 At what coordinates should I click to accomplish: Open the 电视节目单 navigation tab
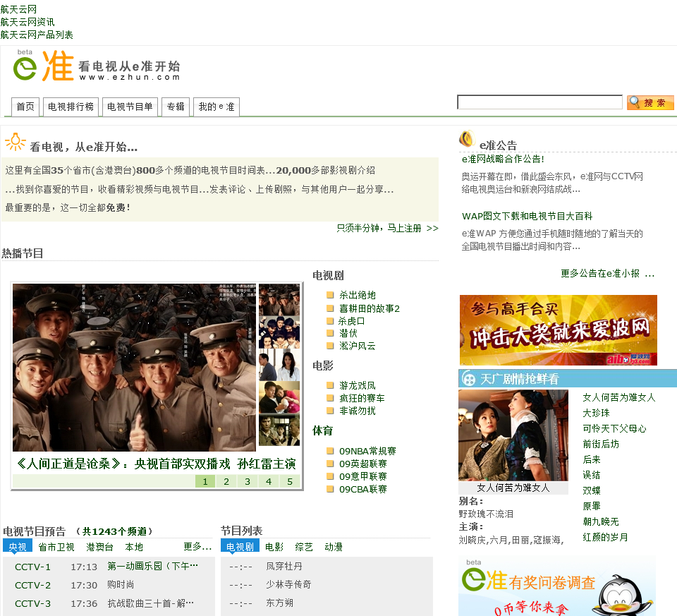[x=130, y=107]
